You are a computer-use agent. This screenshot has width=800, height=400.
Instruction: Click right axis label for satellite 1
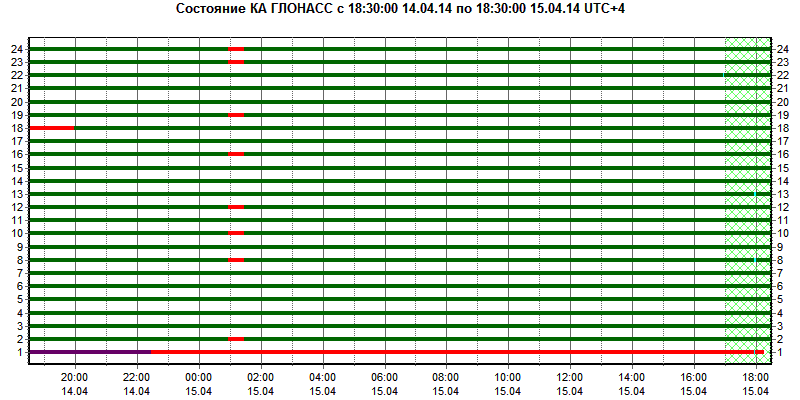click(780, 352)
